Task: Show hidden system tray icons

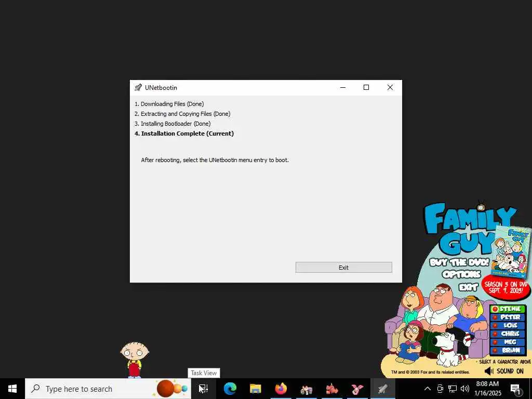Action: (428, 389)
